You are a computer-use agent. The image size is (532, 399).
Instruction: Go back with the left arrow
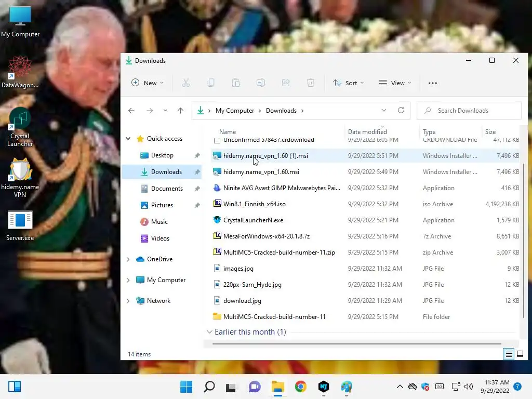(131, 111)
